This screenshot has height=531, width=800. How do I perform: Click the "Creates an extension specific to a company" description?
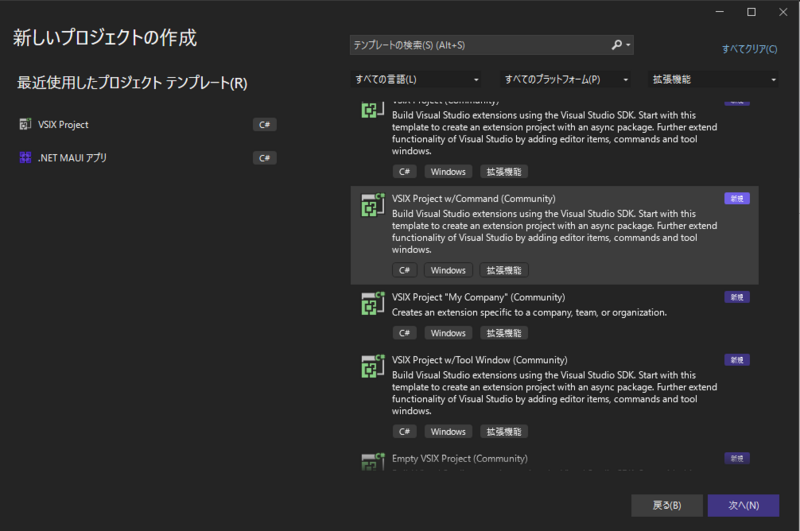click(x=529, y=312)
